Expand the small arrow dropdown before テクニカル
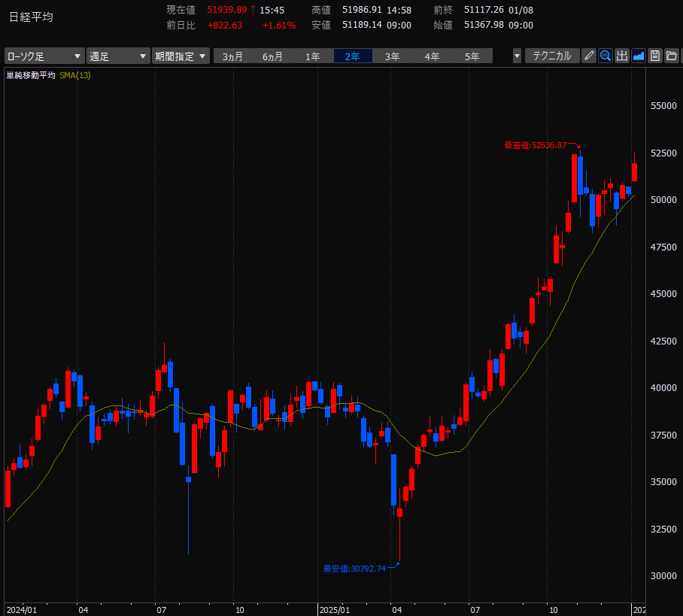Screen dimensions: 683x616 click(517, 56)
